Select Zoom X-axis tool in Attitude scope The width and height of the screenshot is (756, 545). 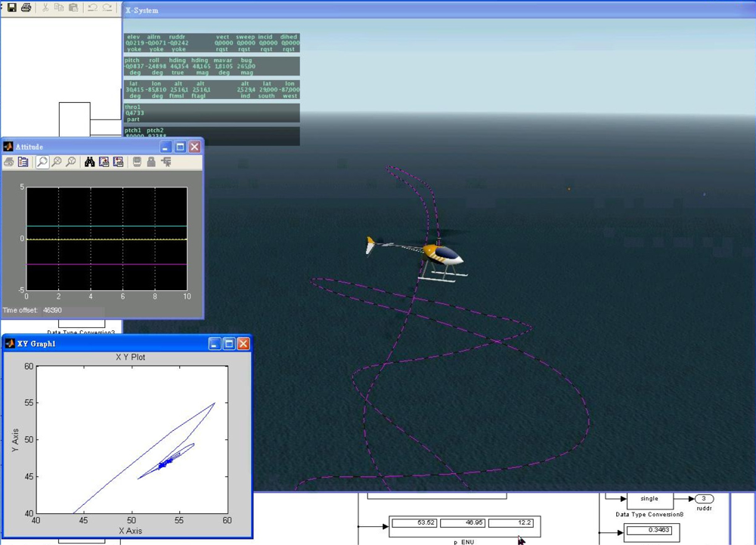coord(57,162)
